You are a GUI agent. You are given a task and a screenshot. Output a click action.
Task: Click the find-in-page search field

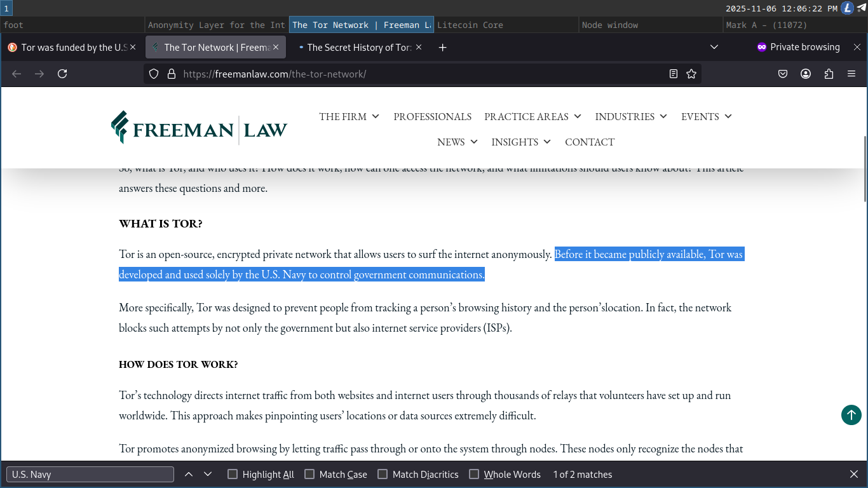pos(90,474)
